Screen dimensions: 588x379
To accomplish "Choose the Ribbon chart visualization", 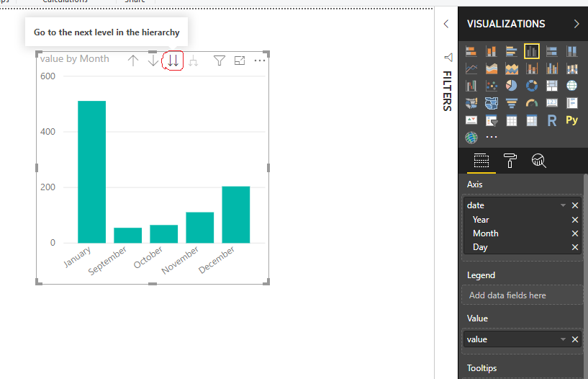I will pos(572,68).
